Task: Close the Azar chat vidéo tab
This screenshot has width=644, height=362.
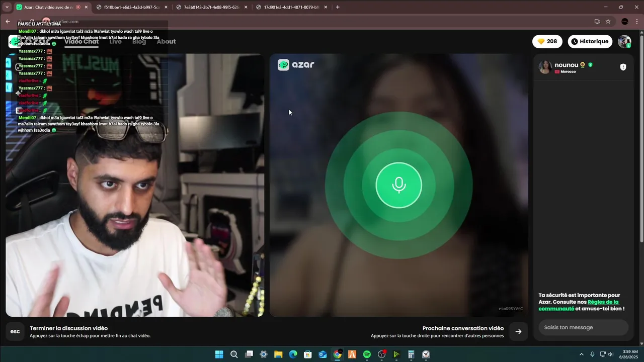Action: 86,7
